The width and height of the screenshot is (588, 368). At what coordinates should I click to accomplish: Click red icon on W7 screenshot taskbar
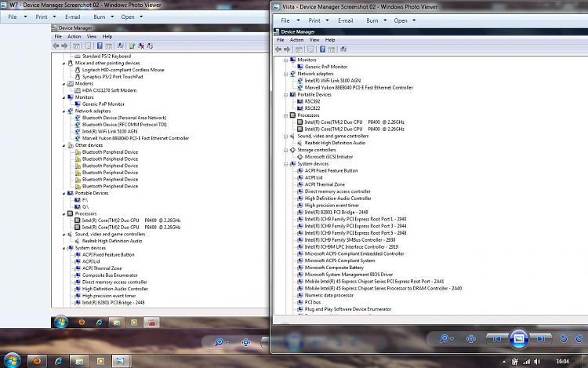151,322
